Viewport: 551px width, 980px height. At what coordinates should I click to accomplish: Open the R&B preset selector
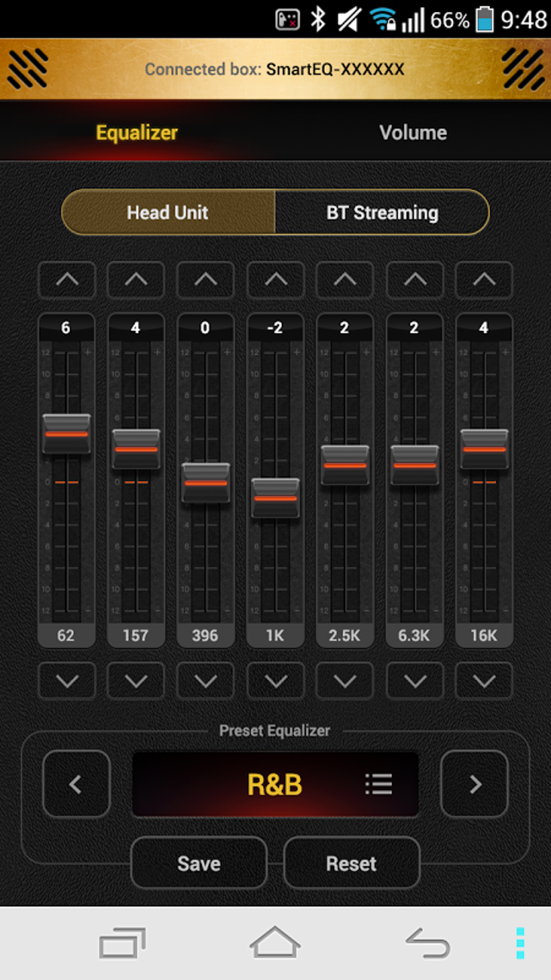(x=275, y=784)
